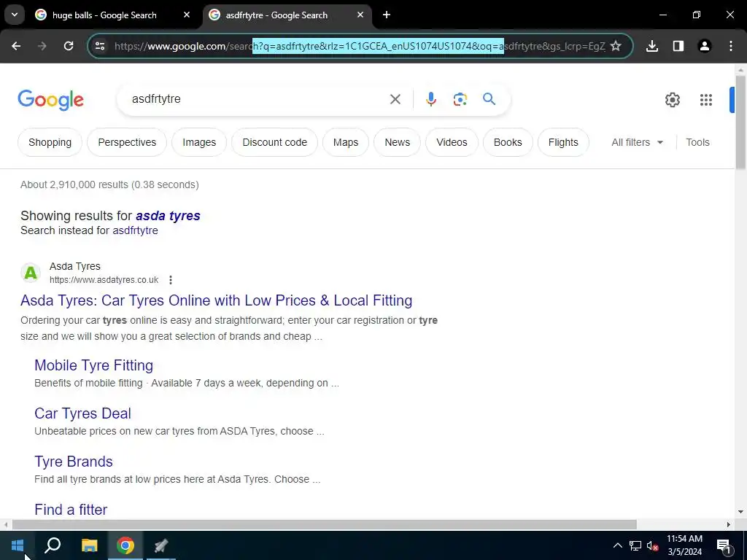
Task: Switch to huge balls search tab
Action: pos(104,15)
